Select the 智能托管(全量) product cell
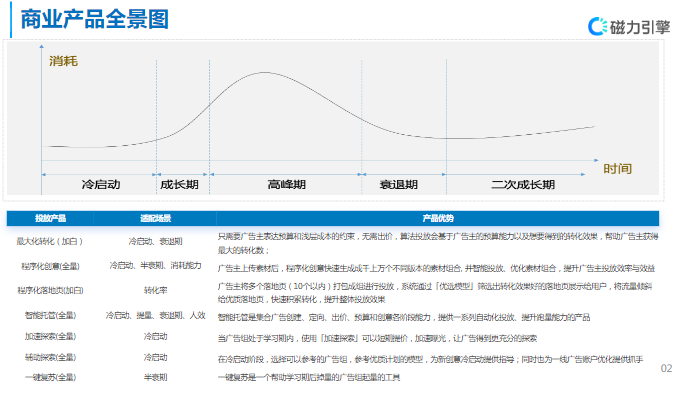The height and width of the screenshot is (393, 676). pos(50,315)
